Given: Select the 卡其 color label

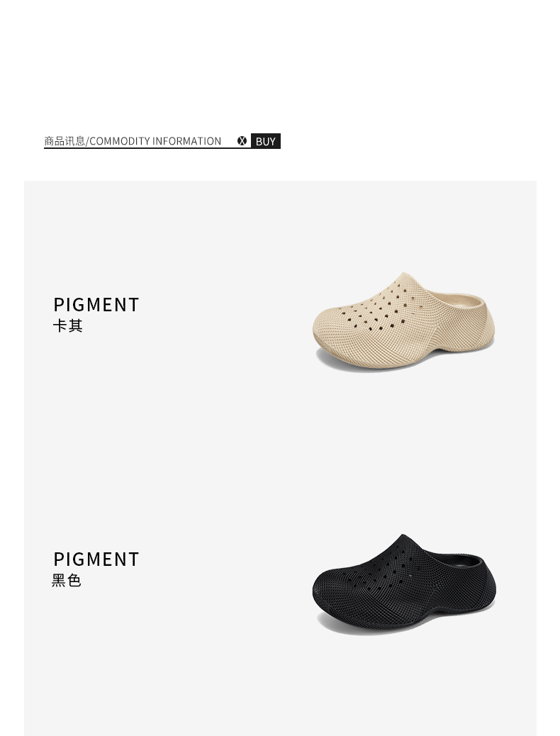Looking at the screenshot, I should [x=67, y=325].
